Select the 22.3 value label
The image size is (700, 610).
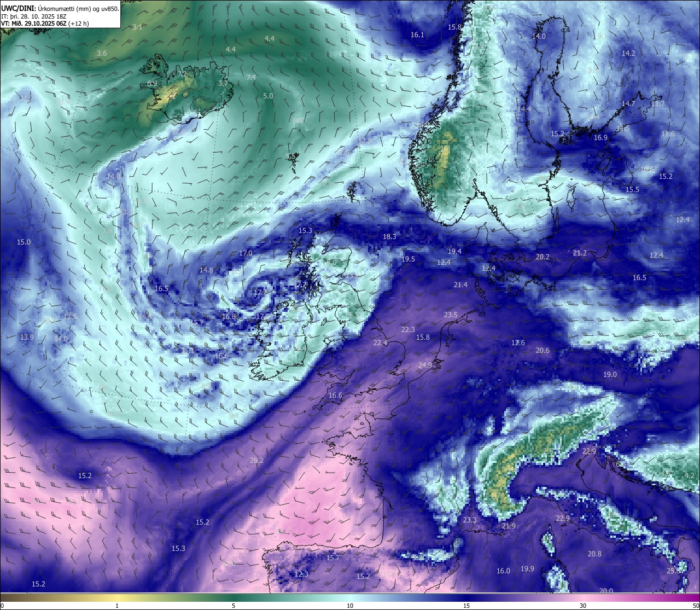pos(408,329)
